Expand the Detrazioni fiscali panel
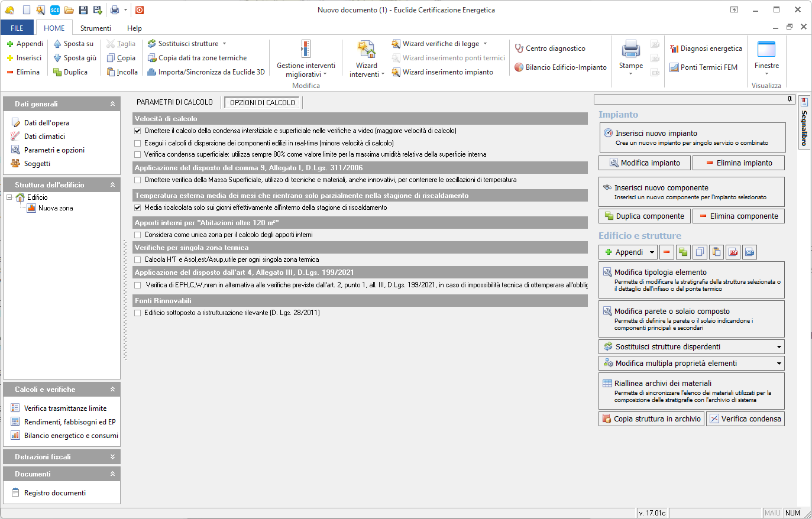The width and height of the screenshot is (812, 519). tap(112, 457)
